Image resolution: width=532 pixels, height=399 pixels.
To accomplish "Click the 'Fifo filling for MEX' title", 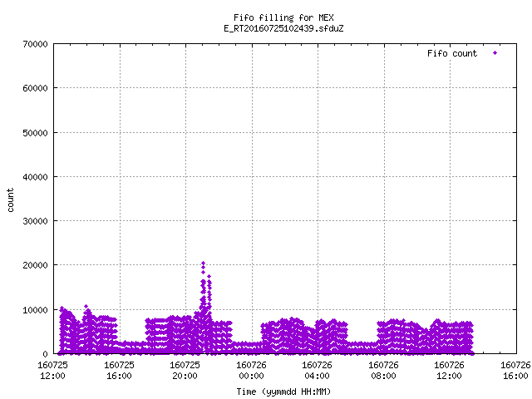I will click(283, 17).
